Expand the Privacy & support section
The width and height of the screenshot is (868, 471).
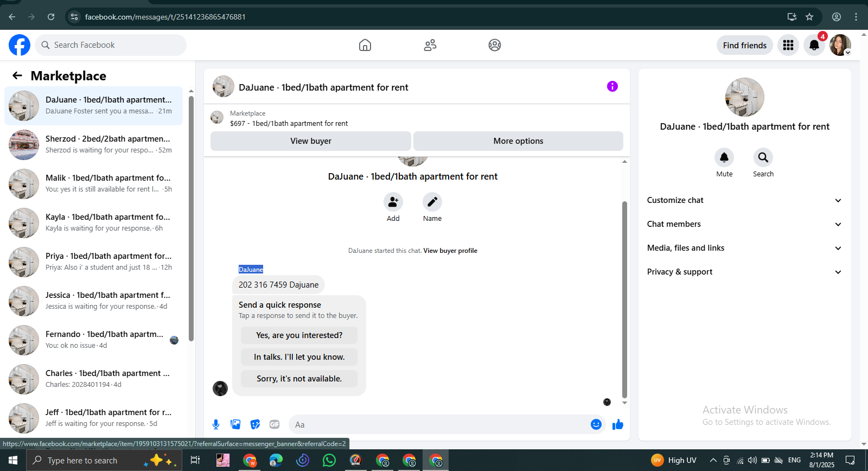(744, 272)
